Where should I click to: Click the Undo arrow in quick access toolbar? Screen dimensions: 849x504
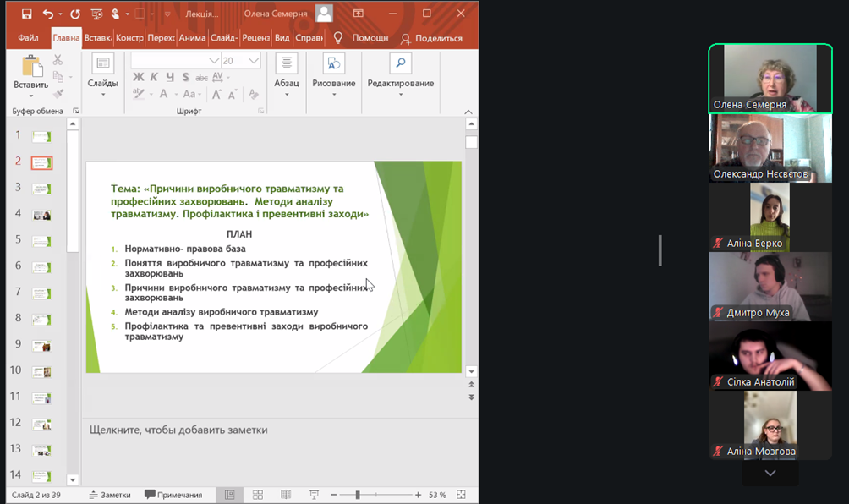click(48, 14)
